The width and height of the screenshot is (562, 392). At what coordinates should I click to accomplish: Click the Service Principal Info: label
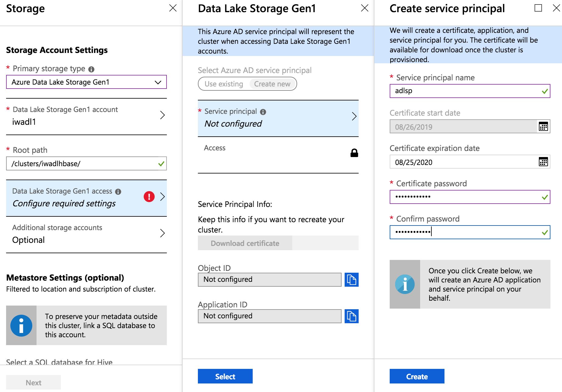[x=235, y=204]
